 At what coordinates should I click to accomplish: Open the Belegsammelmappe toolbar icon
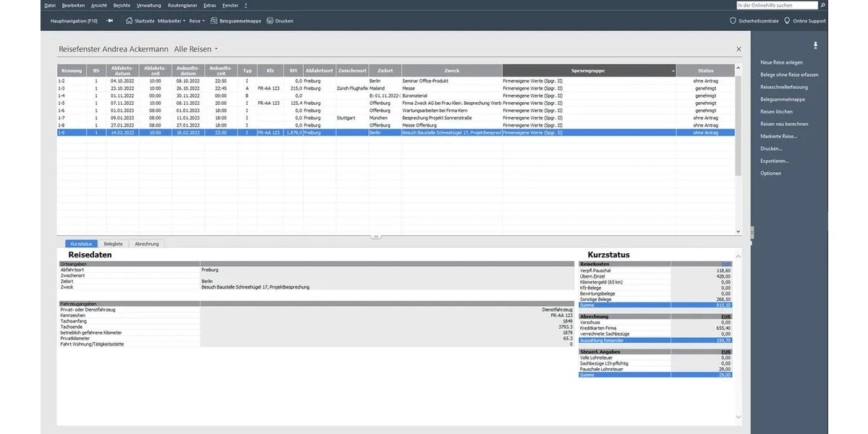[x=214, y=21]
